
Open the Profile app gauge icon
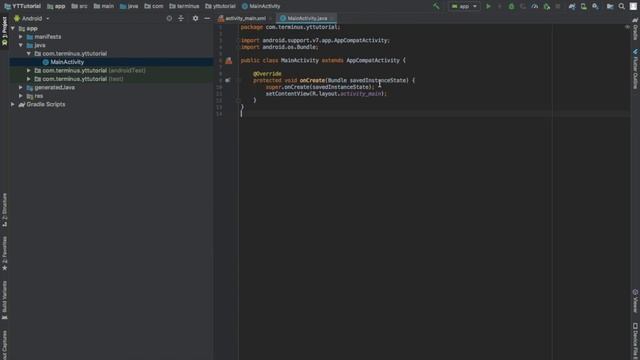click(x=535, y=6)
